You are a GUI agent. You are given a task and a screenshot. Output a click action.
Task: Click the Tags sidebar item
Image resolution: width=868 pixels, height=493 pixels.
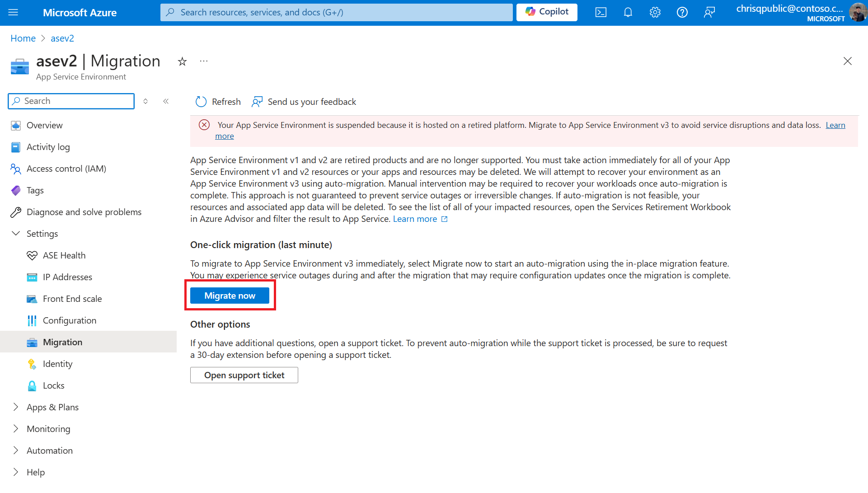point(35,190)
